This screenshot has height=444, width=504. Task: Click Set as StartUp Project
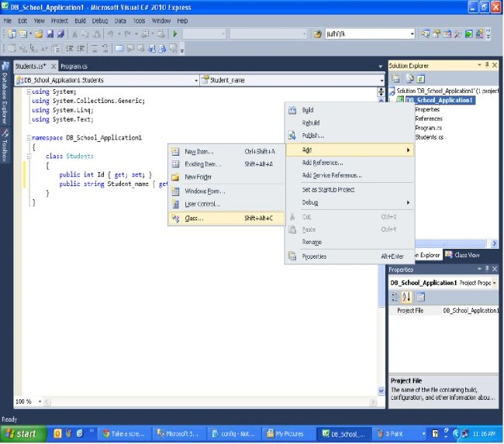pyautogui.click(x=350, y=190)
